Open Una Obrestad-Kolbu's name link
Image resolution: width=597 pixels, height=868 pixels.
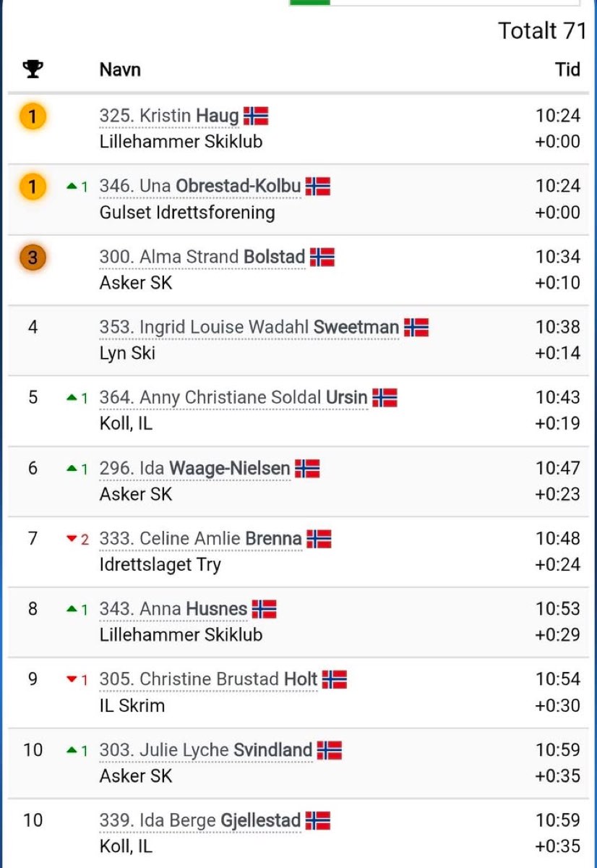point(199,187)
